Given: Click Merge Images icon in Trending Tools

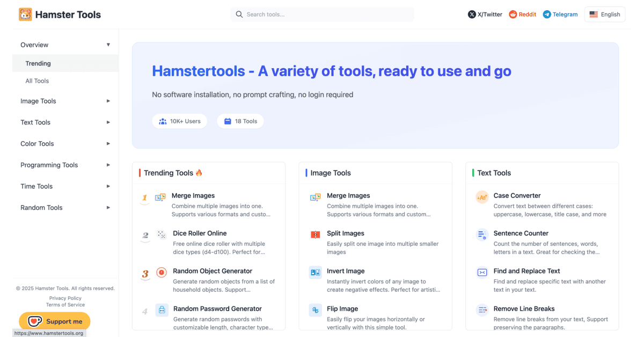Looking at the screenshot, I should (160, 197).
